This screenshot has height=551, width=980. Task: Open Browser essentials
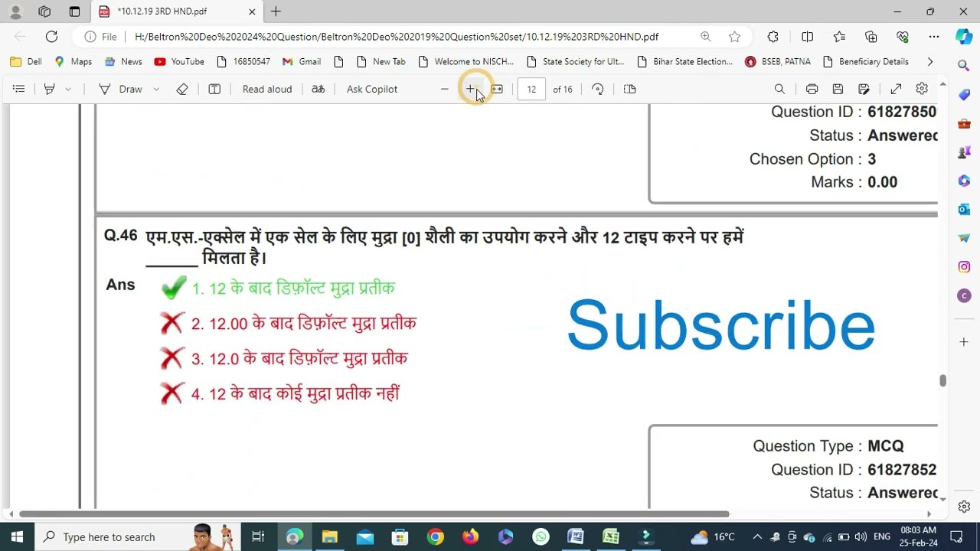coord(903,37)
